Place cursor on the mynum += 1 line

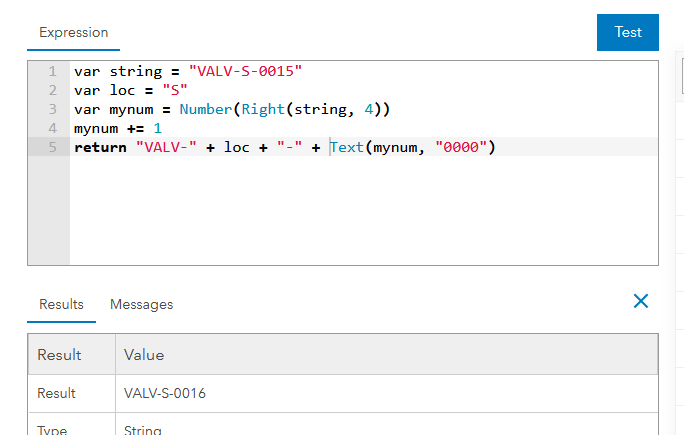[115, 129]
